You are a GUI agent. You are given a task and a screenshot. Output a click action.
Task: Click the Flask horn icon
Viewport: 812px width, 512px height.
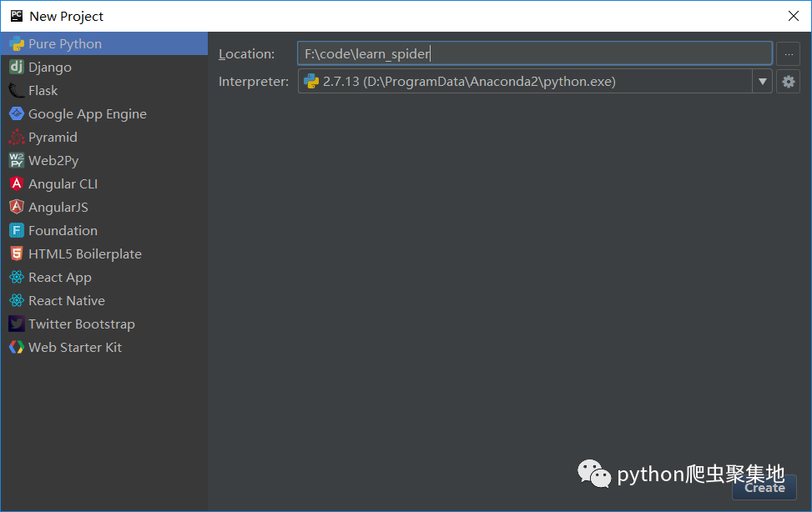(17, 91)
